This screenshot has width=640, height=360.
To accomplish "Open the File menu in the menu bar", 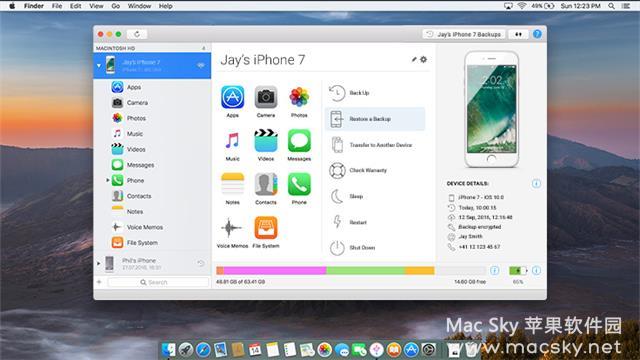I will click(x=57, y=6).
